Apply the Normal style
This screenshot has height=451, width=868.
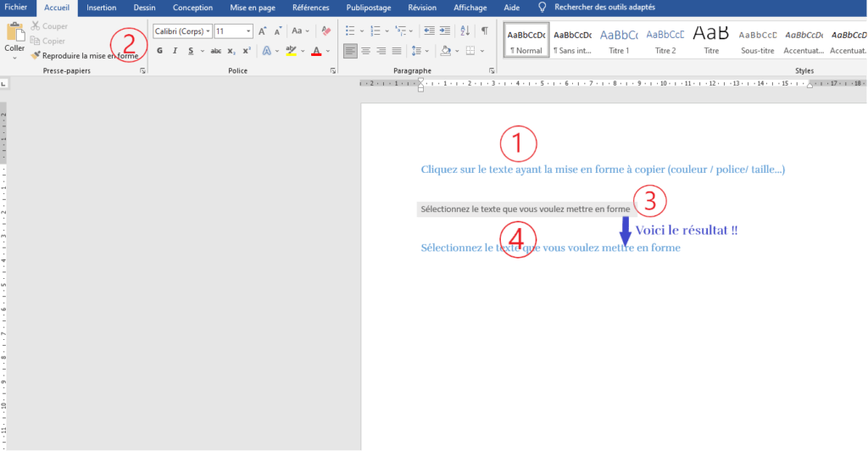click(526, 41)
